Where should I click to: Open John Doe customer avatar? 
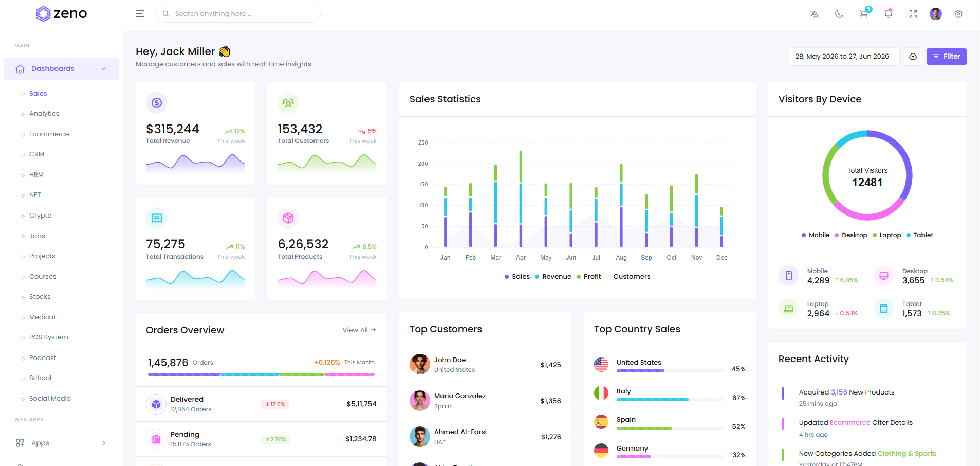click(420, 364)
